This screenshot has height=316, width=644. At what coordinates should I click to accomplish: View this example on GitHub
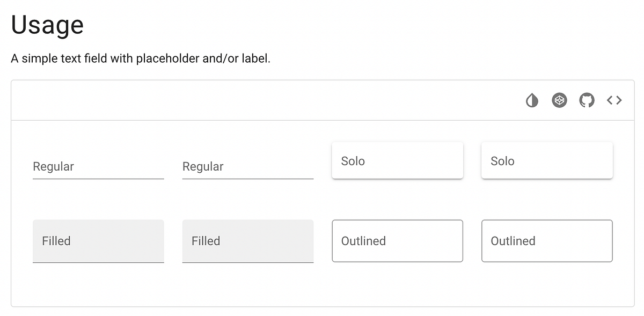tap(587, 100)
